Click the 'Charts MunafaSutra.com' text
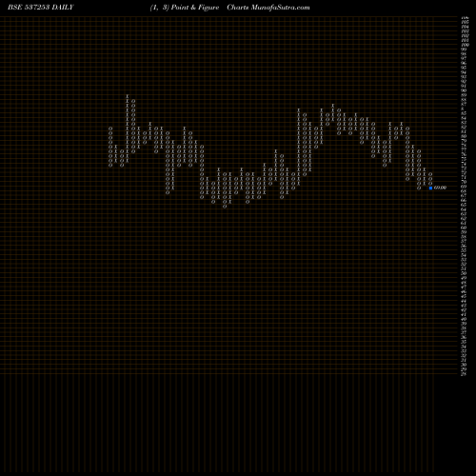This screenshot has width=476, height=476. pyautogui.click(x=268, y=8)
